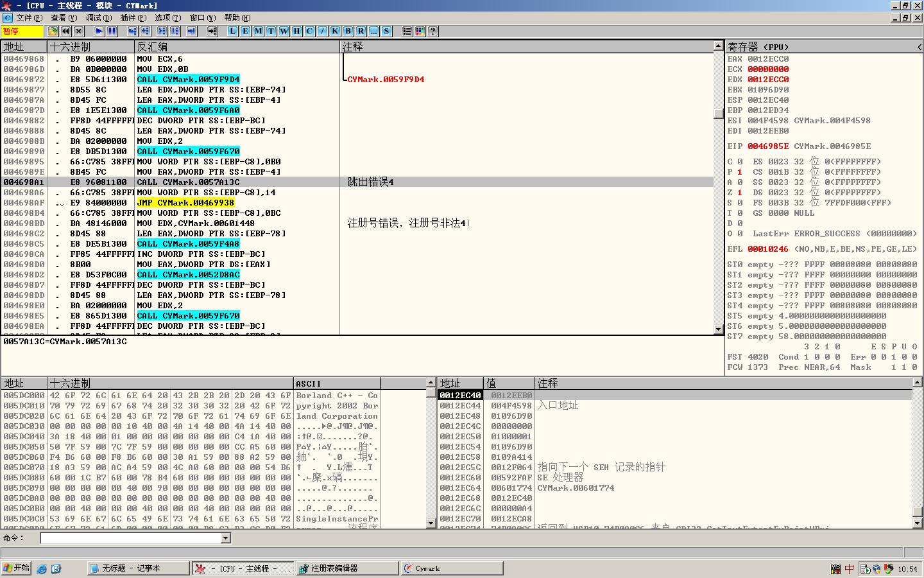The width and height of the screenshot is (924, 578).
Task: Toggle register view via 寄存器 (FPU) header
Action: (x=824, y=47)
